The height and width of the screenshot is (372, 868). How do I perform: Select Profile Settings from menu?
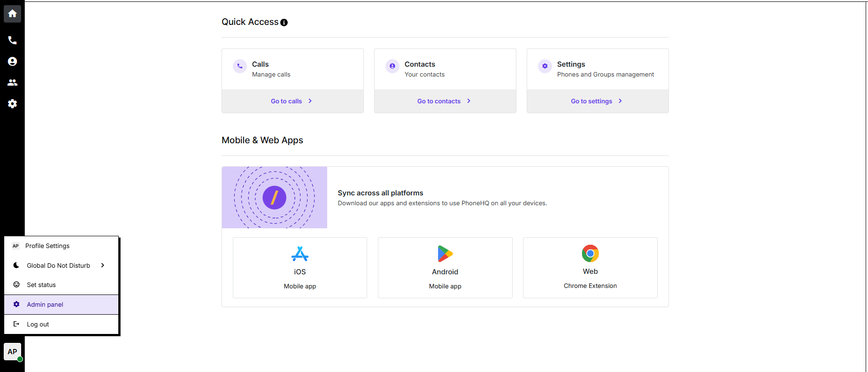[x=47, y=246]
